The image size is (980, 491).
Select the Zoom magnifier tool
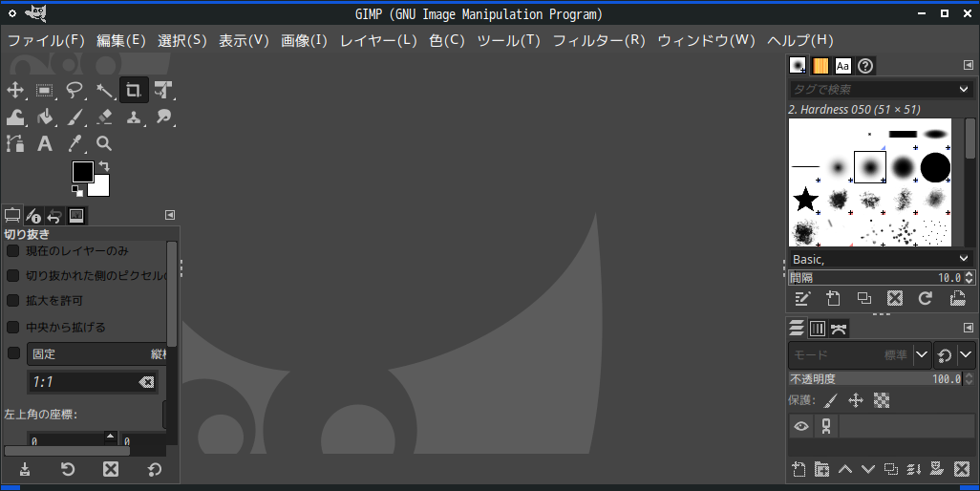[x=104, y=143]
